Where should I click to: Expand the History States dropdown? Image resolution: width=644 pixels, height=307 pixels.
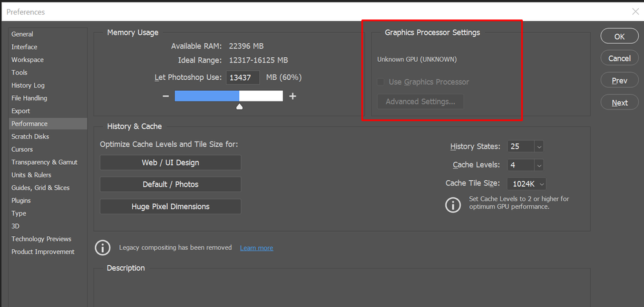[540, 146]
